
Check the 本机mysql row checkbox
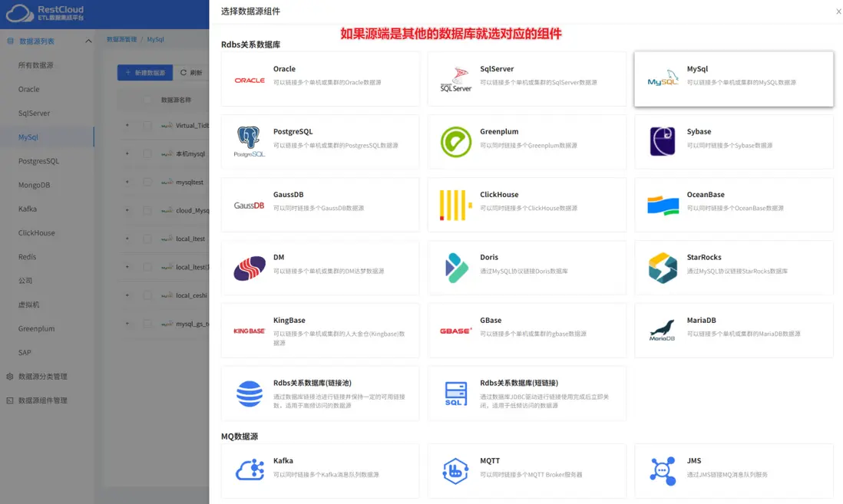(x=147, y=153)
